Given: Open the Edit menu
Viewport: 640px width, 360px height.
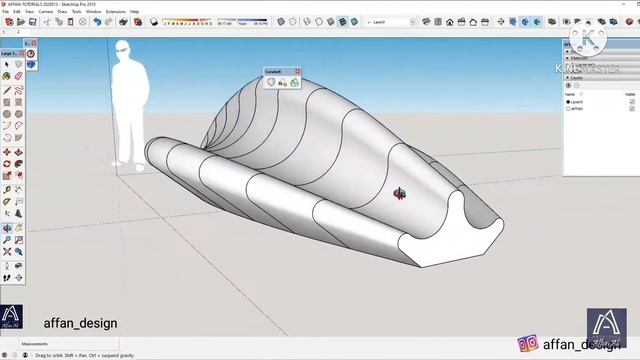Looking at the screenshot, I should [x=17, y=12].
